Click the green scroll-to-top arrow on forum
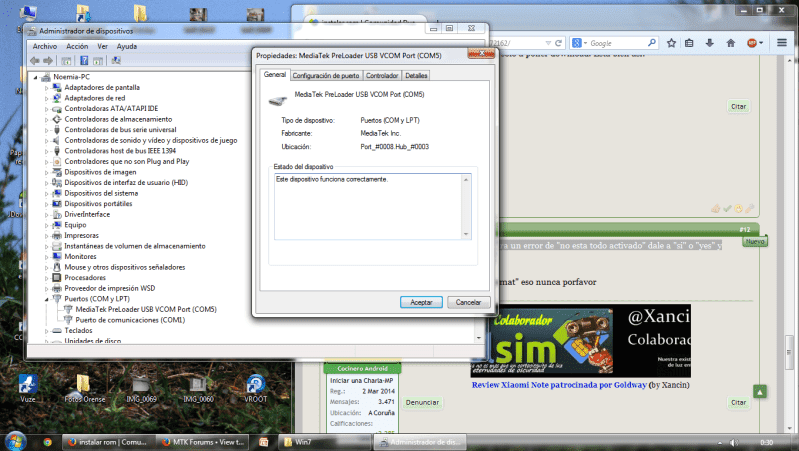This screenshot has width=799, height=451. click(x=760, y=392)
